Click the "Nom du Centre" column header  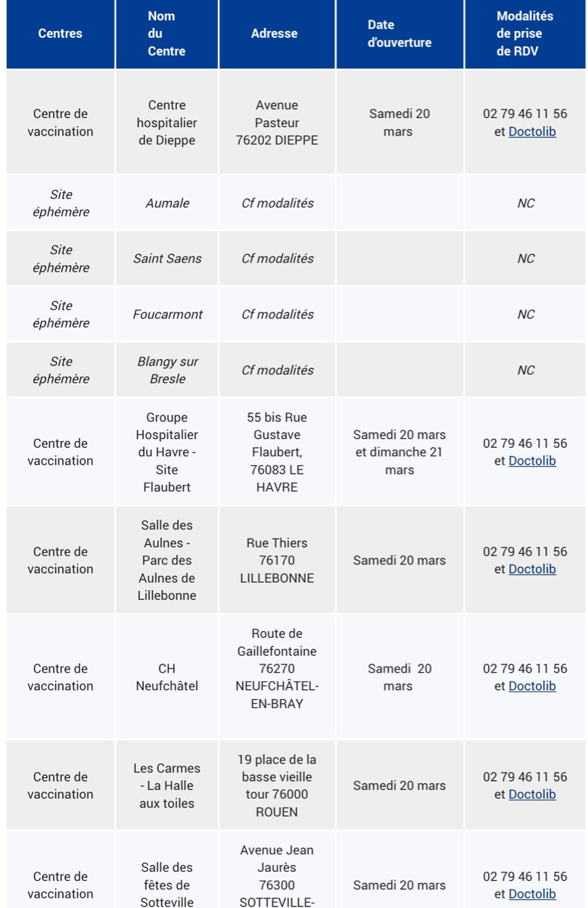click(x=166, y=33)
